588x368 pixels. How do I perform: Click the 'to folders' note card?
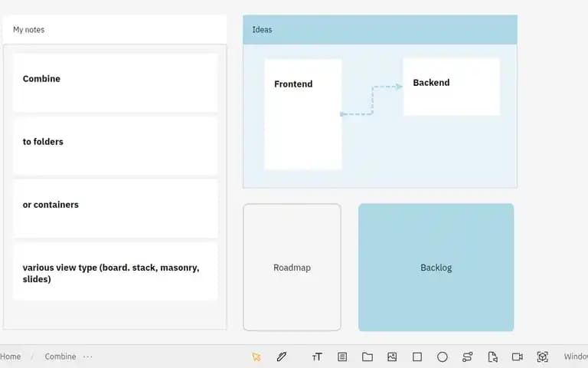[x=115, y=146]
